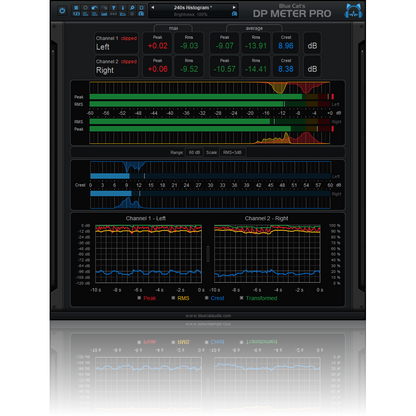The image size is (416, 416).
Task: Click the DP METER PRO title
Action: point(292,14)
